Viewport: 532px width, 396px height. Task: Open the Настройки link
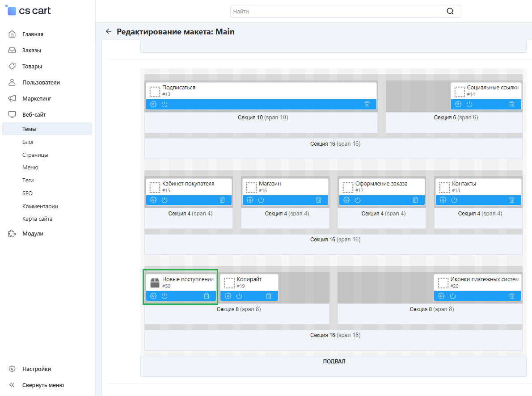(36, 369)
